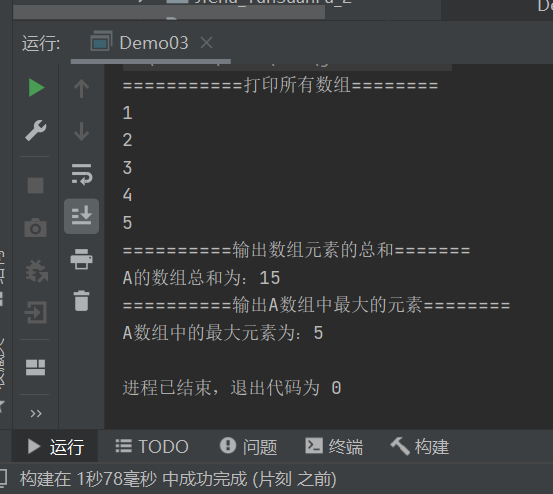Open the 构建 build tool window

420,447
